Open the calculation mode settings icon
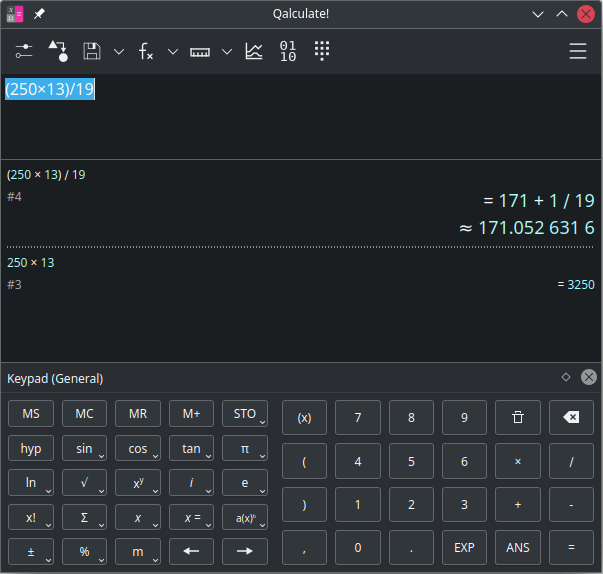603x574 pixels. 25,52
